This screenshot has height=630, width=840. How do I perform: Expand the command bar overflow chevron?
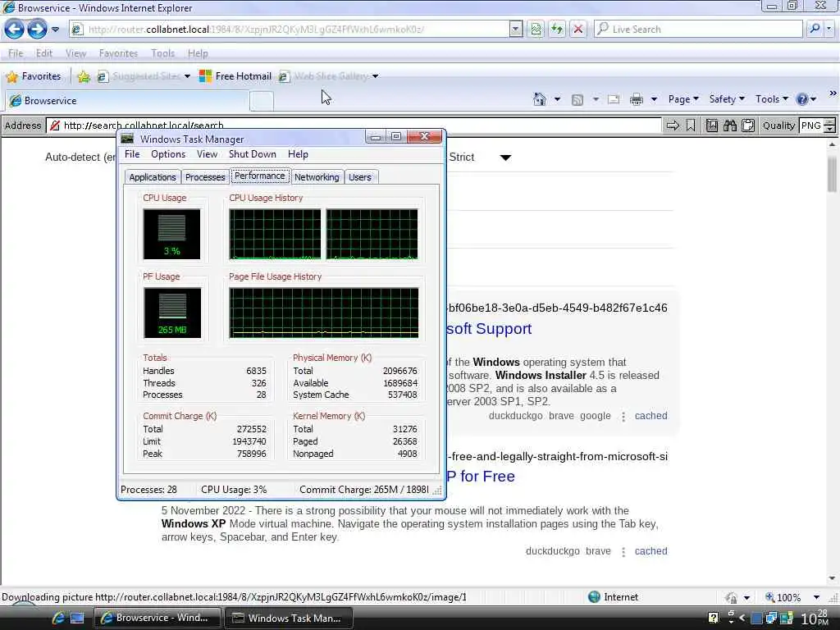coord(833,94)
